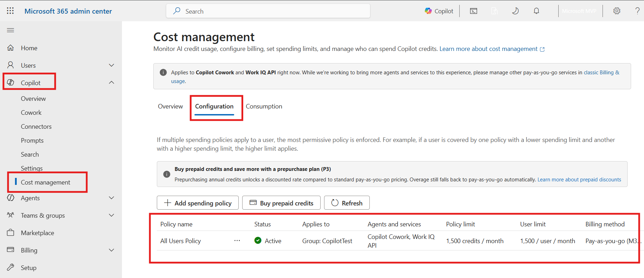Click the Billing method column header
This screenshot has width=644, height=278.
coord(605,224)
